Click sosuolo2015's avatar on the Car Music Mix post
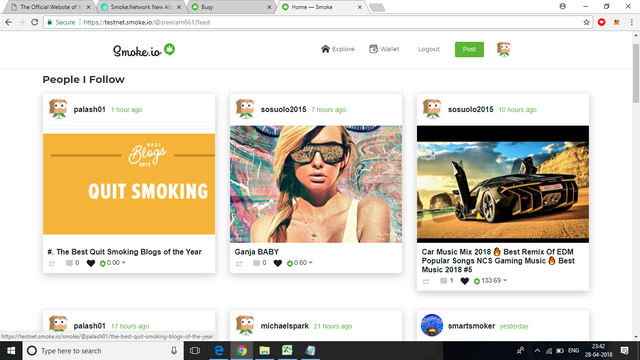 [432, 109]
